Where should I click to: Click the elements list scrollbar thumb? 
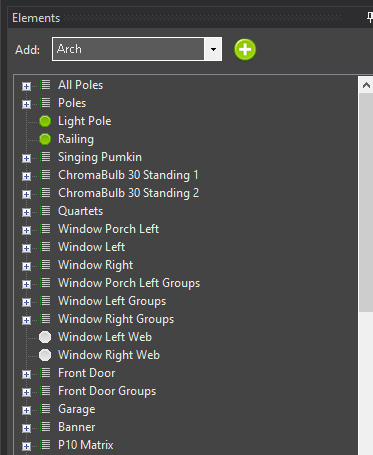click(366, 203)
